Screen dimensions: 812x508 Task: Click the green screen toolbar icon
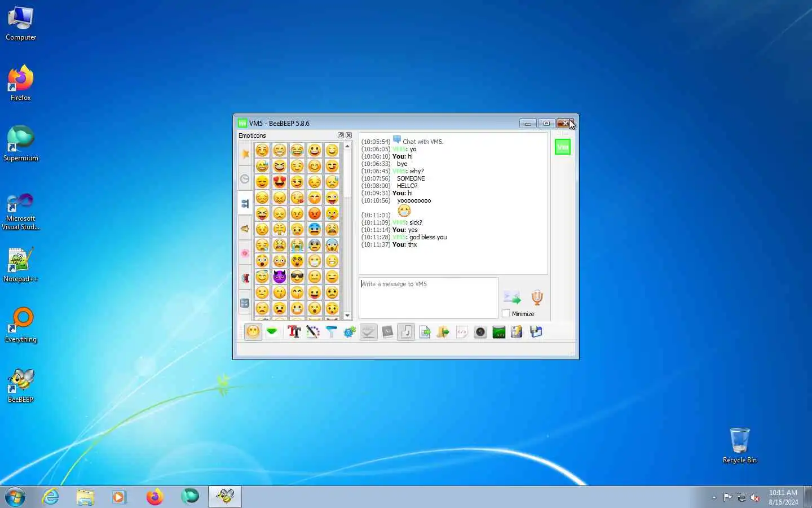pyautogui.click(x=499, y=332)
